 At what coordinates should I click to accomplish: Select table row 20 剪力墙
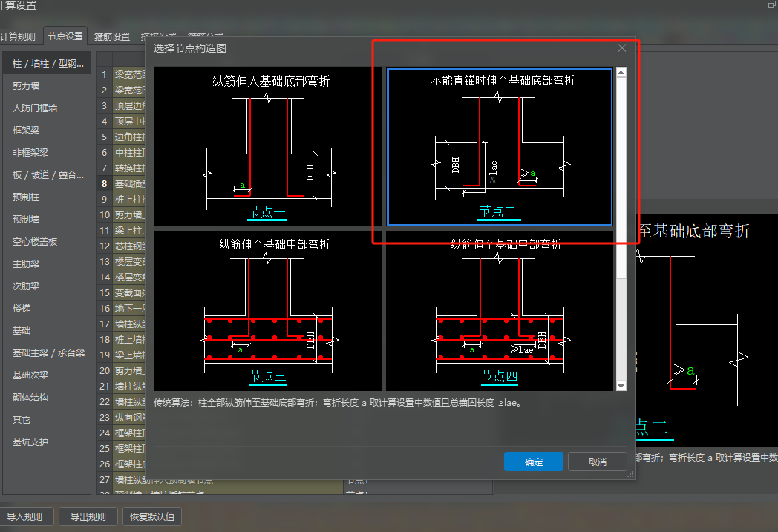pyautogui.click(x=121, y=371)
